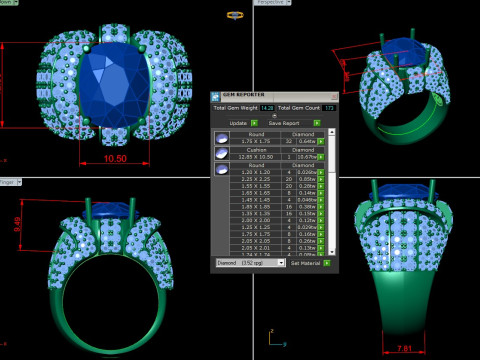The height and width of the screenshot is (360, 480).
Task: Select the Cushion gem thumbnail
Action: [x=222, y=153]
